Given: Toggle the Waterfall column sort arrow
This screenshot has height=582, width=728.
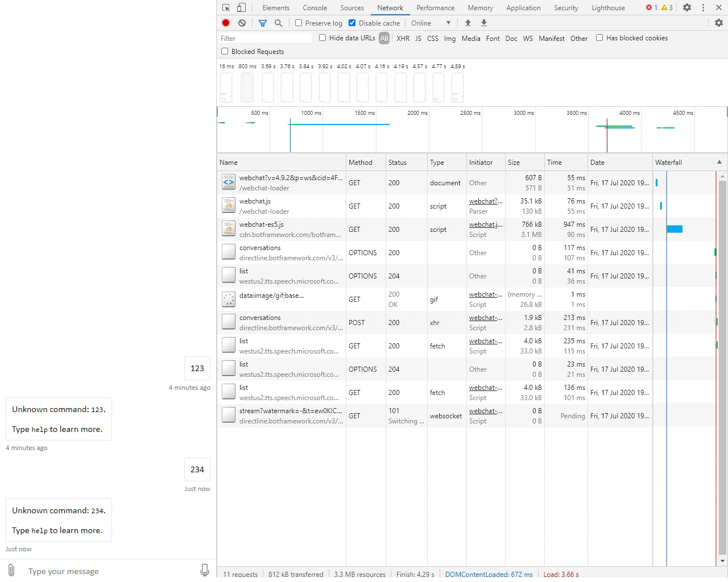Looking at the screenshot, I should tap(718, 162).
